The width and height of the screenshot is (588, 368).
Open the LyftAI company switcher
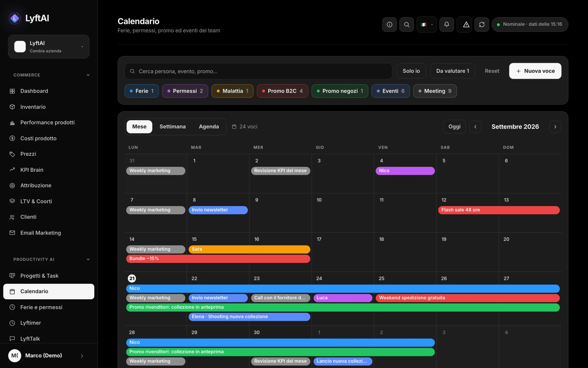pos(49,47)
